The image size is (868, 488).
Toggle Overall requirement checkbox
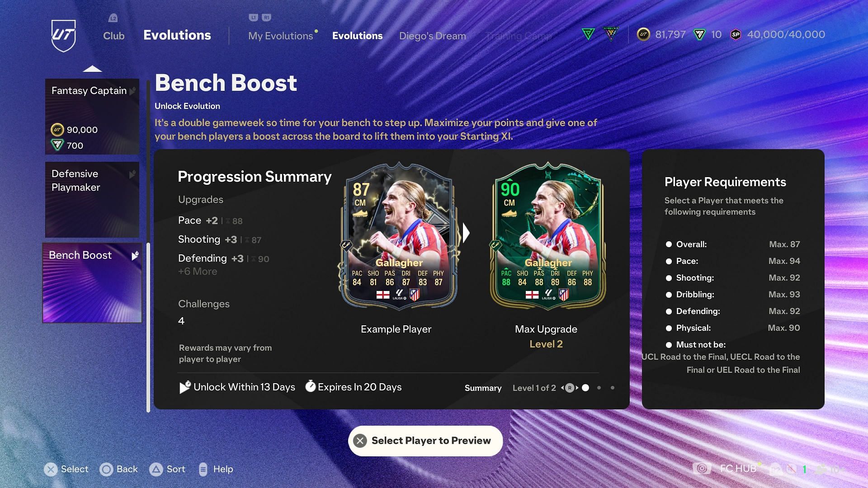pyautogui.click(x=669, y=244)
